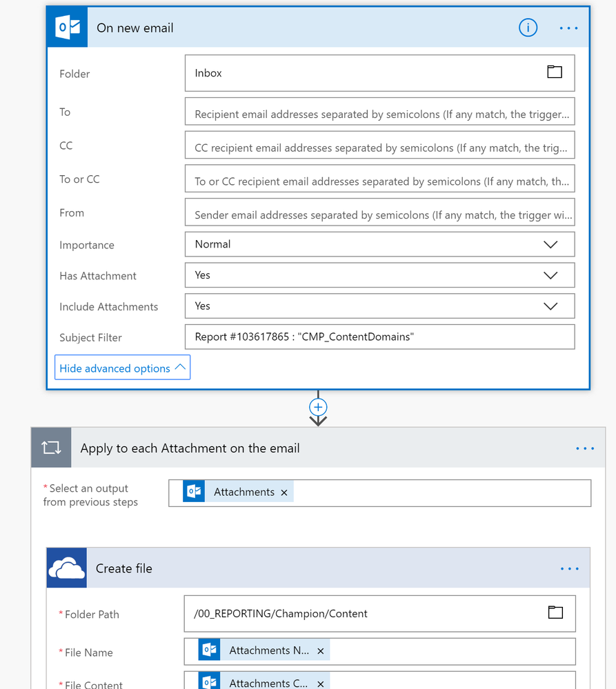Click the info icon on new email trigger
Image resolution: width=616 pixels, height=689 pixels.
click(x=528, y=28)
